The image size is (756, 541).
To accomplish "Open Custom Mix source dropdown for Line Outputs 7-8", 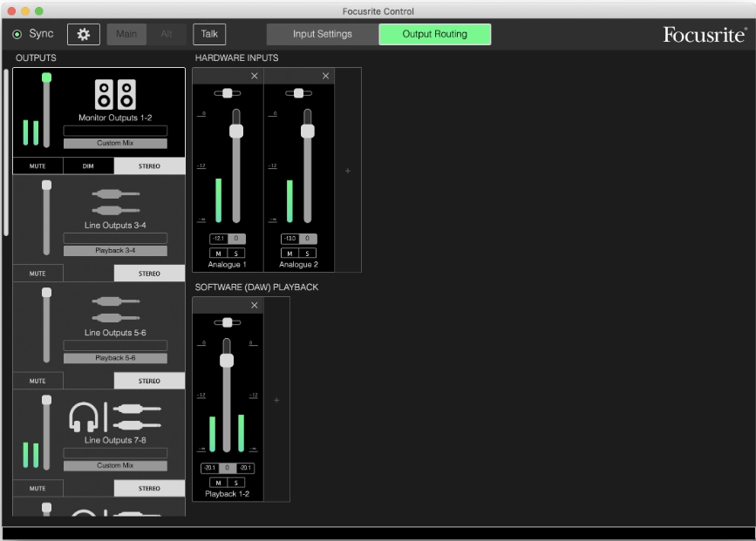I will pyautogui.click(x=115, y=465).
